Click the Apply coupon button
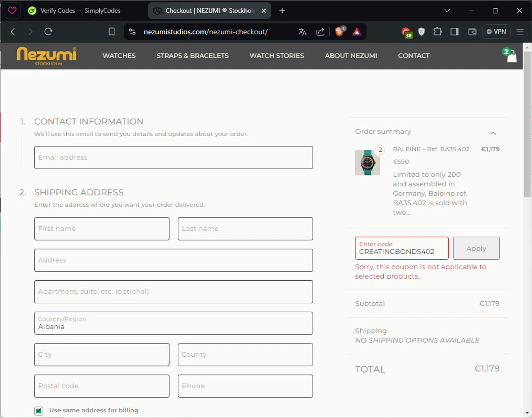Viewport: 532px width, 418px height. (x=476, y=248)
